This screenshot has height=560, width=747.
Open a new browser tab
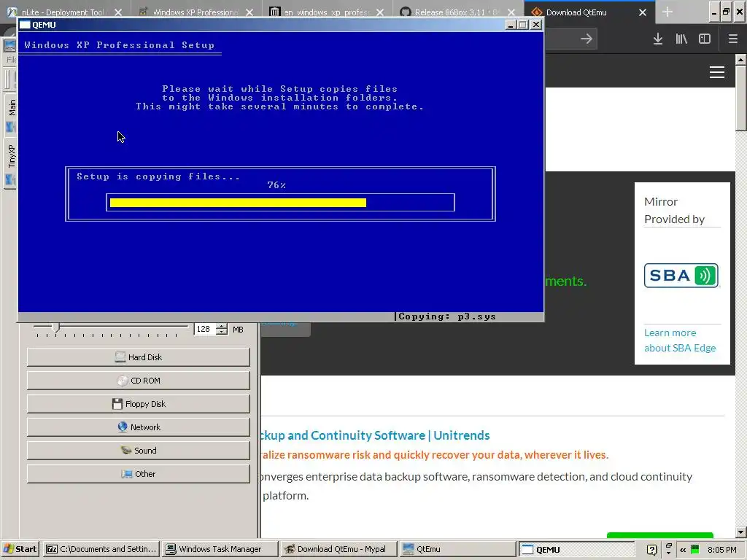(x=667, y=12)
